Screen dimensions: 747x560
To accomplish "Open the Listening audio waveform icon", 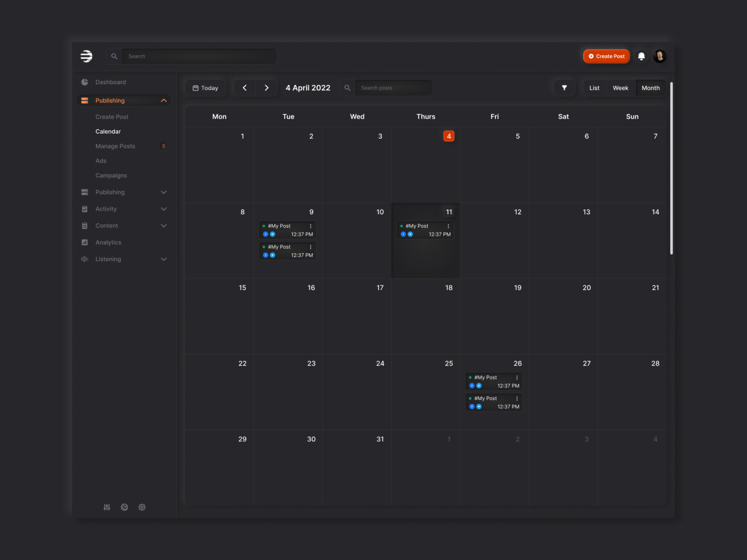I will click(85, 259).
